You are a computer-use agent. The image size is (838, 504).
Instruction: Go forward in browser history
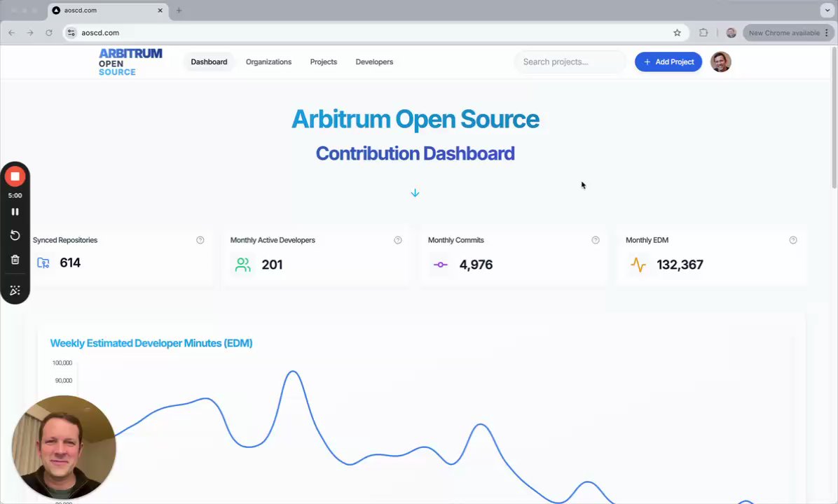pos(30,33)
